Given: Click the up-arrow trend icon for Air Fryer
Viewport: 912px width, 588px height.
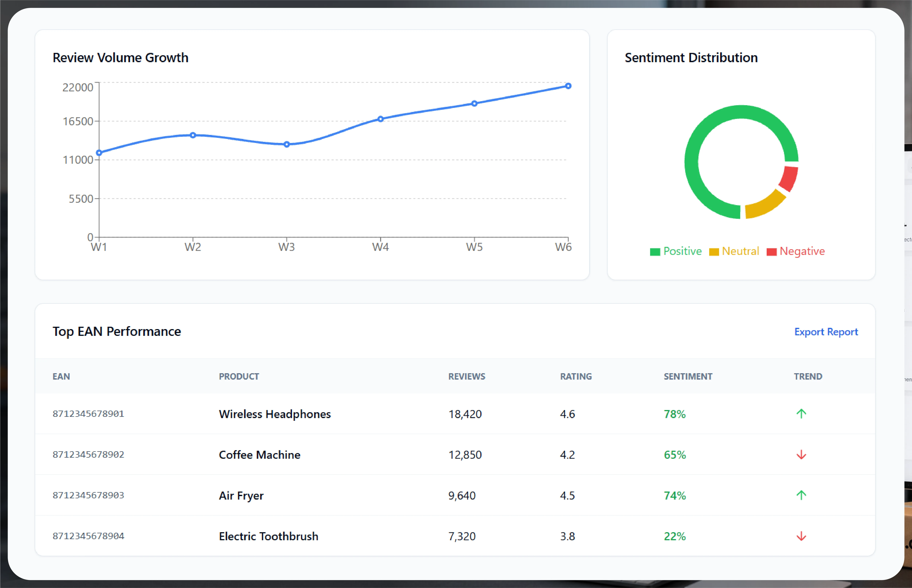Looking at the screenshot, I should click(801, 495).
